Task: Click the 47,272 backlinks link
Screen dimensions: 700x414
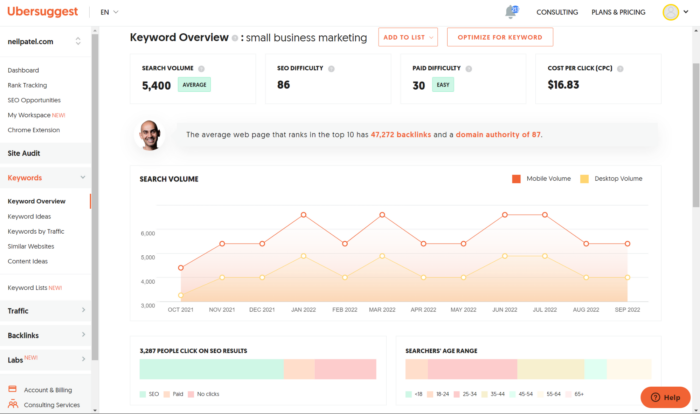Action: pos(401,134)
